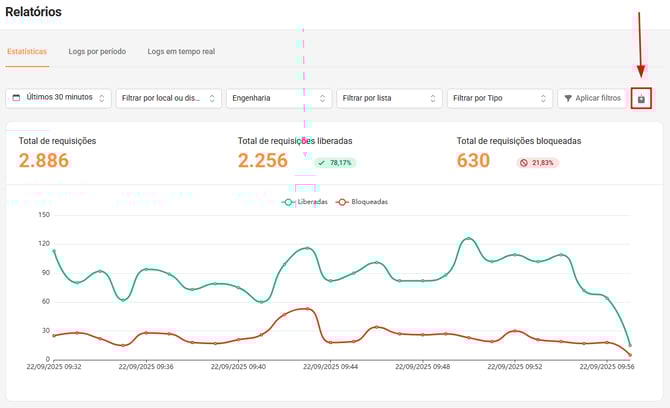Click the 2.256 liberated requests value
Viewport: 670px width, 408px height.
[263, 161]
